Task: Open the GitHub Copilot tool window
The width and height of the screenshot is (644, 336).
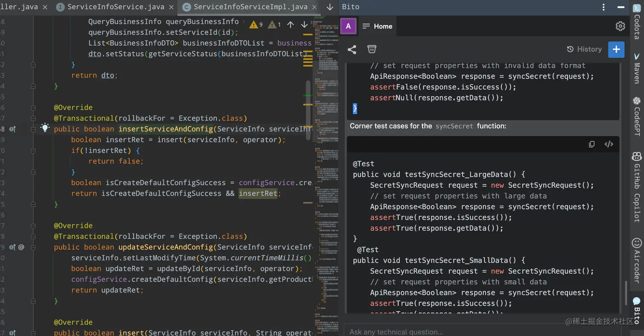Action: pos(637,187)
